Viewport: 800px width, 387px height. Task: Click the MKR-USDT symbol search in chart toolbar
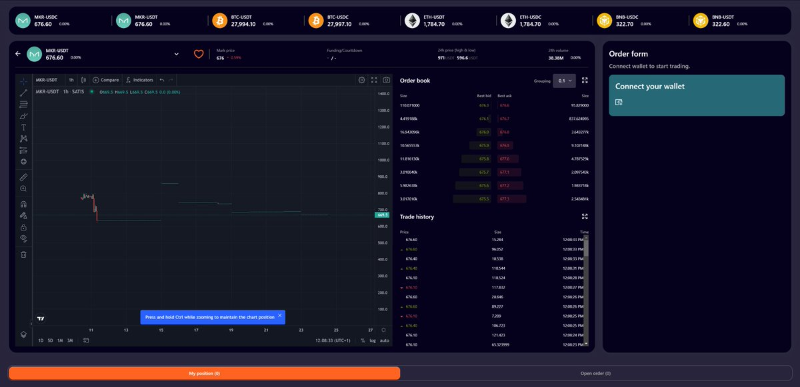pyautogui.click(x=46, y=80)
